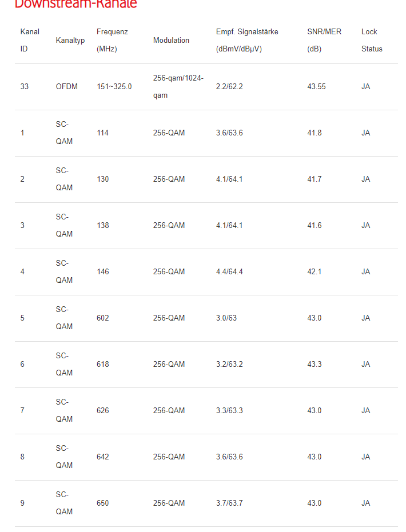Select the Kanaltyp column header
Image resolution: width=406 pixels, height=532 pixels.
[x=70, y=41]
